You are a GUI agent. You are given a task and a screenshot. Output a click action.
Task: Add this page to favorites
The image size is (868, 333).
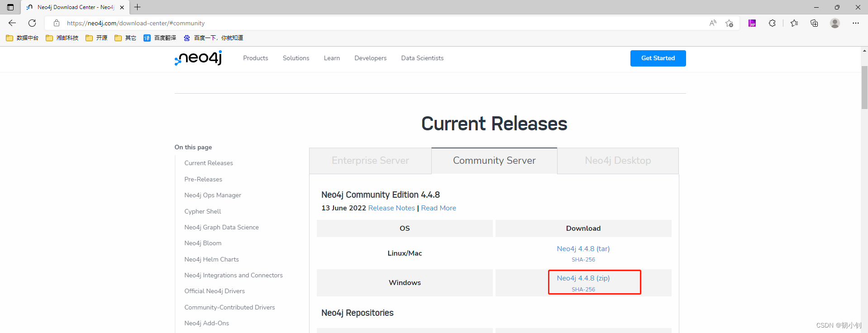[x=729, y=23]
